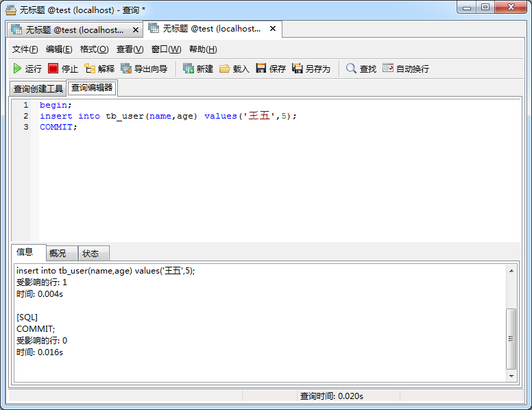Stop the query with the red square icon
532x410 pixels.
pos(53,69)
